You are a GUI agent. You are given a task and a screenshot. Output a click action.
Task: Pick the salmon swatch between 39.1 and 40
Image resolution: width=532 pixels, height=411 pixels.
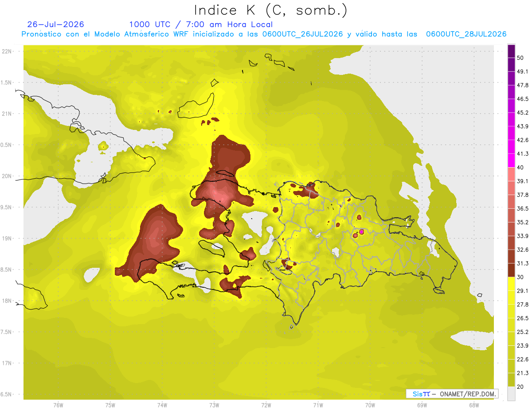coord(511,174)
